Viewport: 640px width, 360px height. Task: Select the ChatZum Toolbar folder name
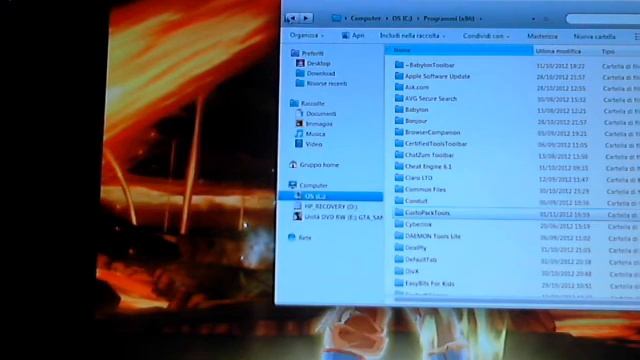click(429, 155)
